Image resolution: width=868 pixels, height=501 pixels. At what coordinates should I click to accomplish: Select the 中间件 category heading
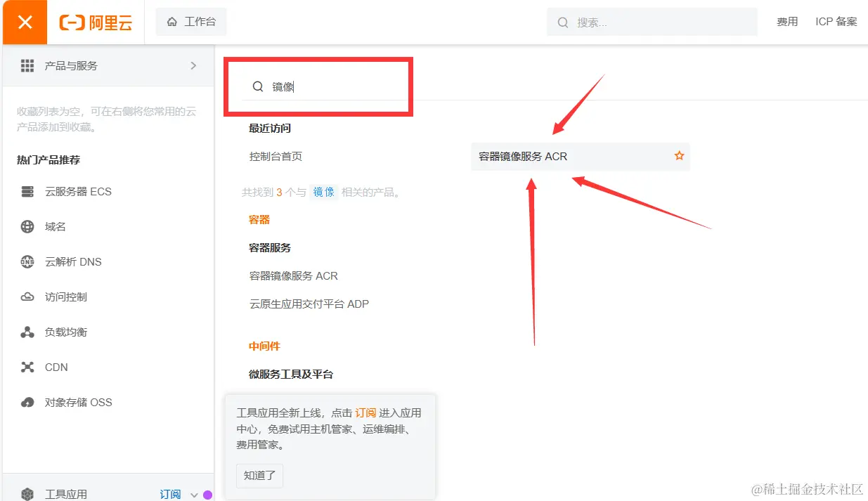(x=264, y=346)
